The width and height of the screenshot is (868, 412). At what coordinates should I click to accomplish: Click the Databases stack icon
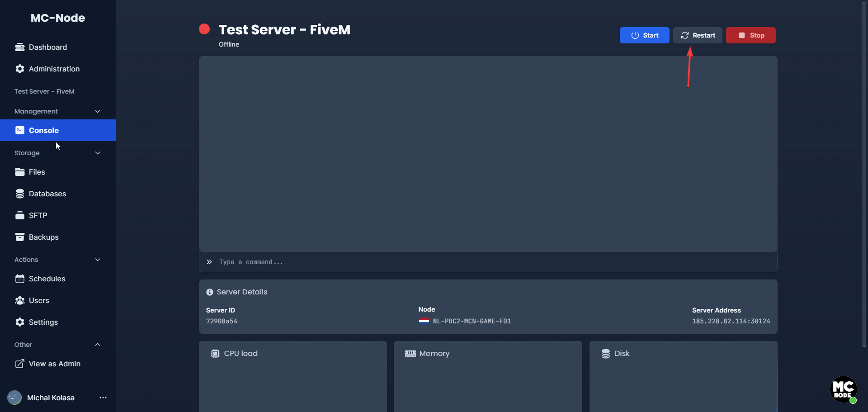pos(20,194)
